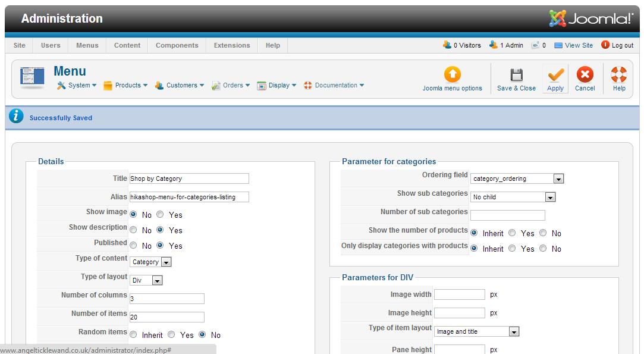Click the Save & Close floppy icon

[516, 75]
